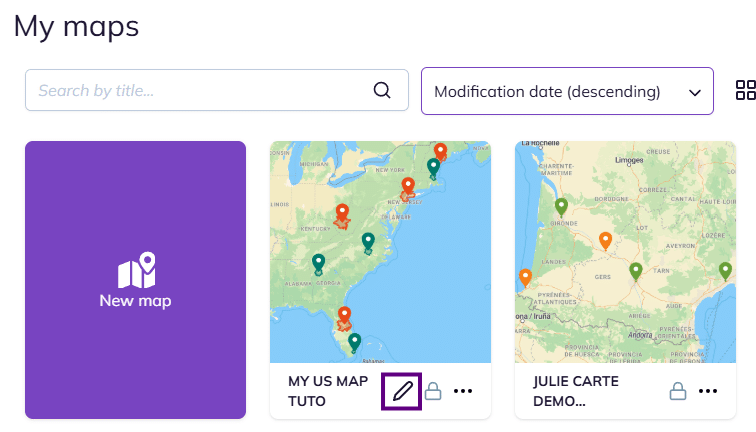The width and height of the screenshot is (756, 432).
Task: Click lock icon on MY US MAP TUTO
Action: (433, 391)
